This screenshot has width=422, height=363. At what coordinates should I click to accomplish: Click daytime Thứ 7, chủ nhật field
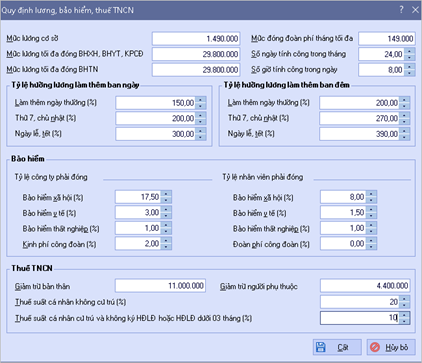155,118
